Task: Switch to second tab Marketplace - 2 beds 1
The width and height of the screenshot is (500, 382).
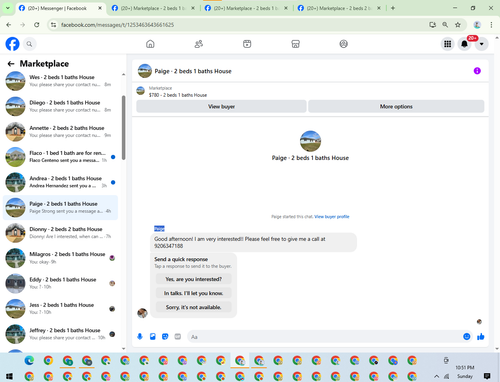Action: 153,8
